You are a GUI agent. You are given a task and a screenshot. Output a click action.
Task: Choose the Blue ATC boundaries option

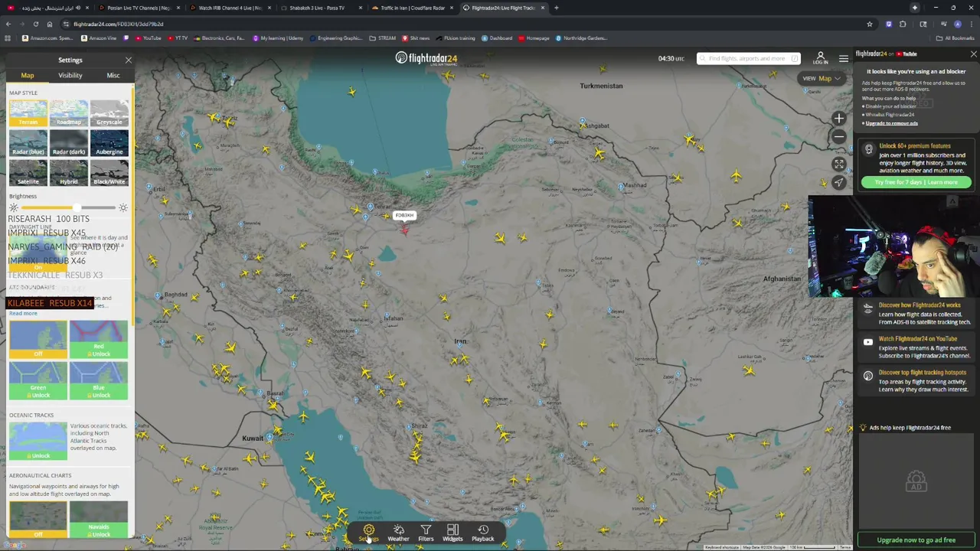(x=99, y=381)
